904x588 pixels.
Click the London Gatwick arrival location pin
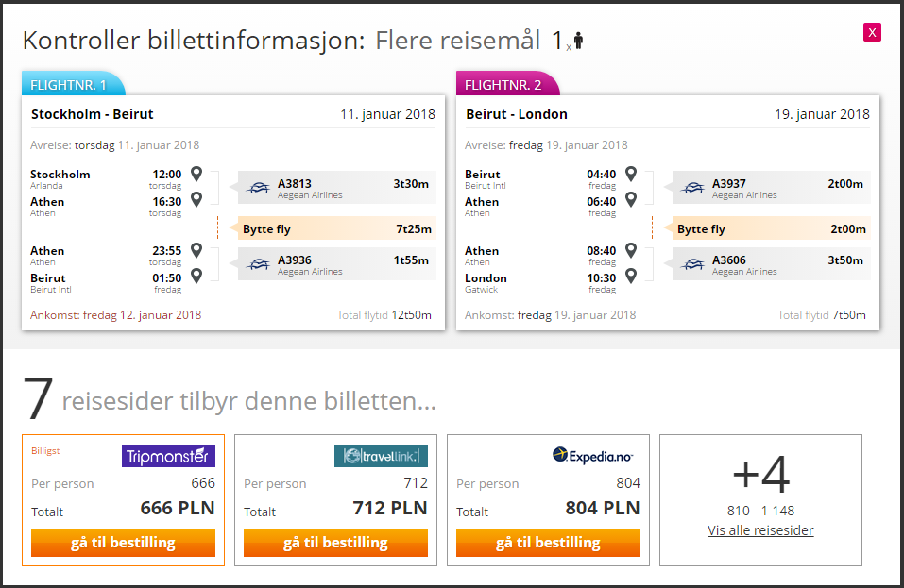tap(631, 277)
